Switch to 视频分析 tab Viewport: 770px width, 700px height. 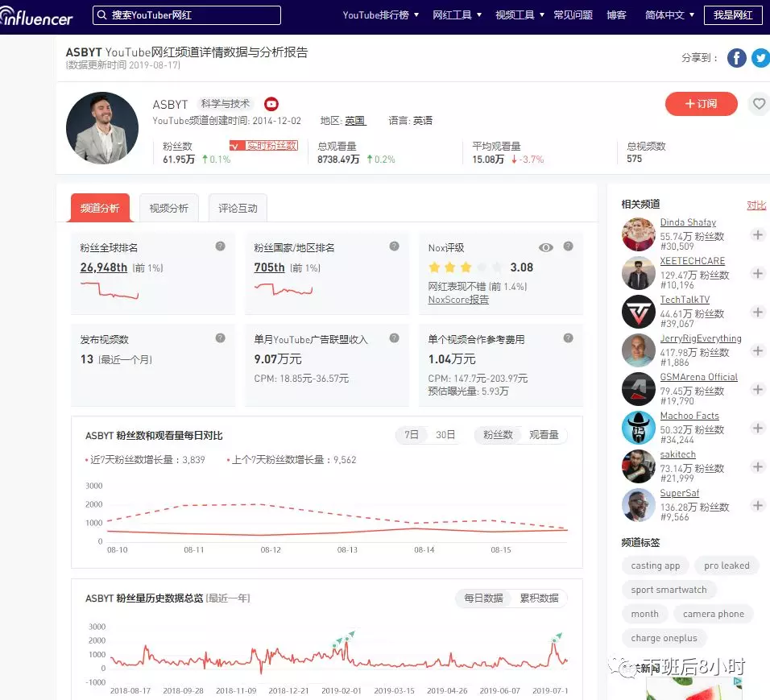(x=169, y=208)
